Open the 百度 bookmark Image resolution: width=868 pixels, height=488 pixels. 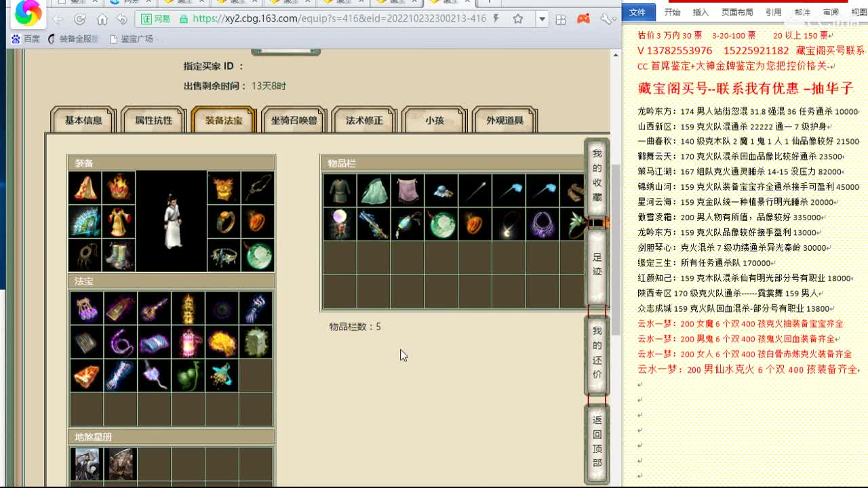click(26, 39)
